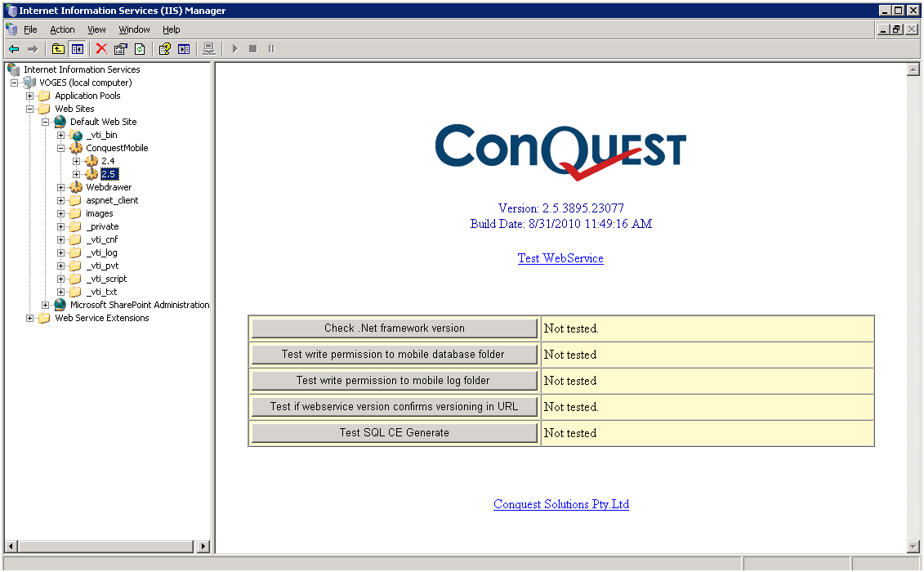Click the red Delete X icon
This screenshot has height=572, width=924.
(x=101, y=49)
